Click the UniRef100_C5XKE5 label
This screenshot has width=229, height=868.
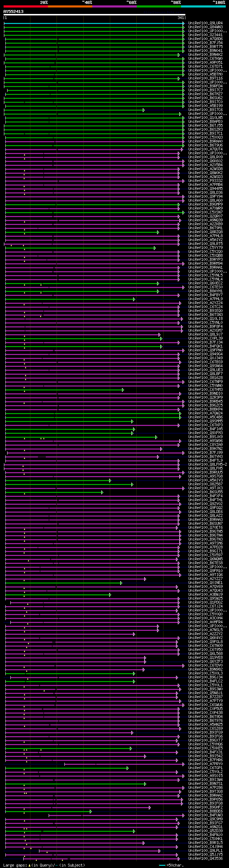tap(205, 748)
